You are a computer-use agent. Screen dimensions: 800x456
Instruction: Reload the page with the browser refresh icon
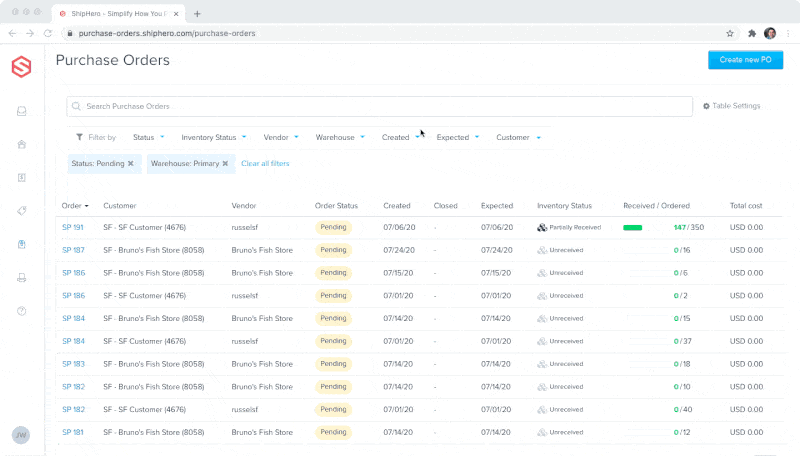[x=48, y=33]
